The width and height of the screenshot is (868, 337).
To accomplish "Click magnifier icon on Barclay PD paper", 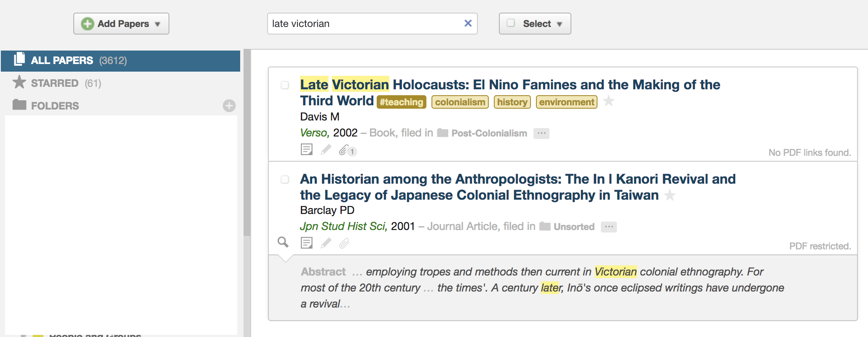I will click(283, 242).
